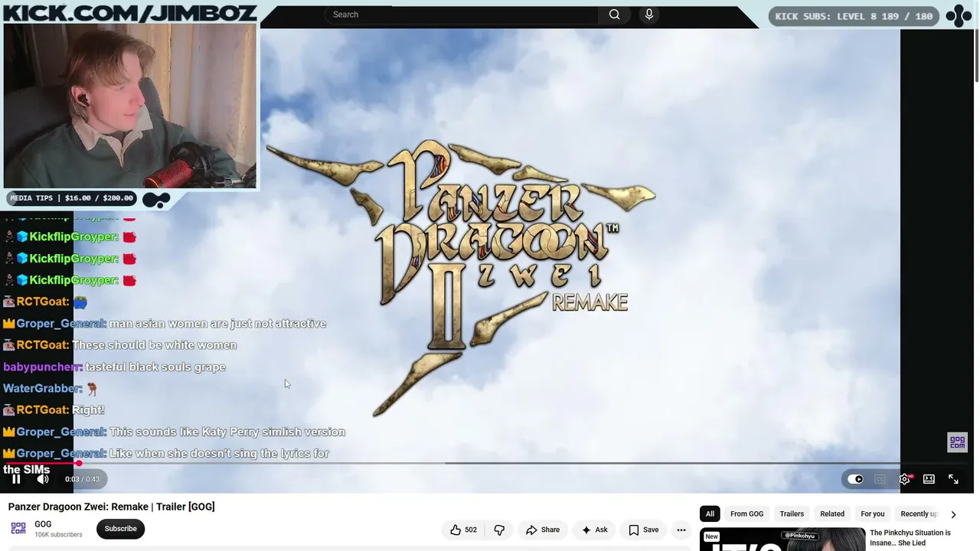Dislike the video
This screenshot has height=551, width=980.
click(x=499, y=530)
